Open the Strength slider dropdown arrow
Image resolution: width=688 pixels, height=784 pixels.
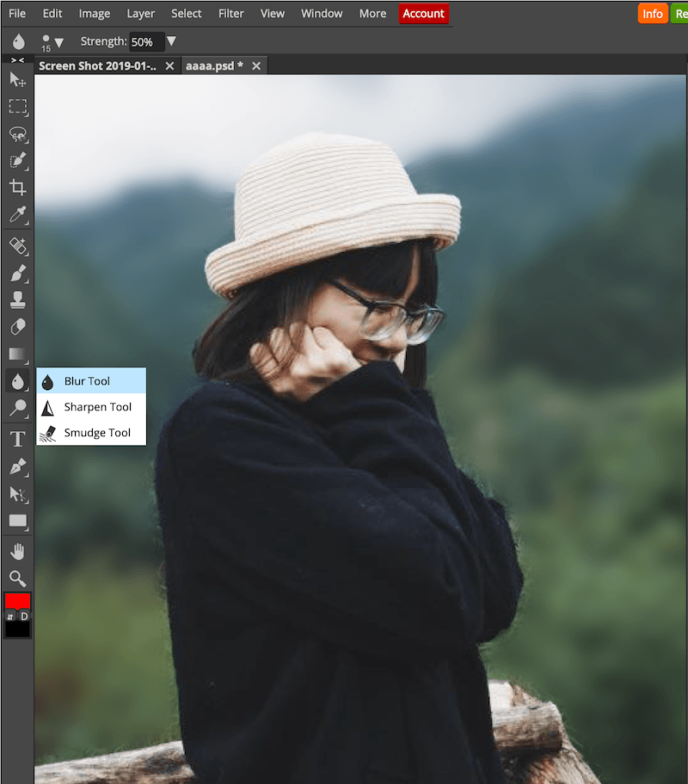[x=171, y=41]
